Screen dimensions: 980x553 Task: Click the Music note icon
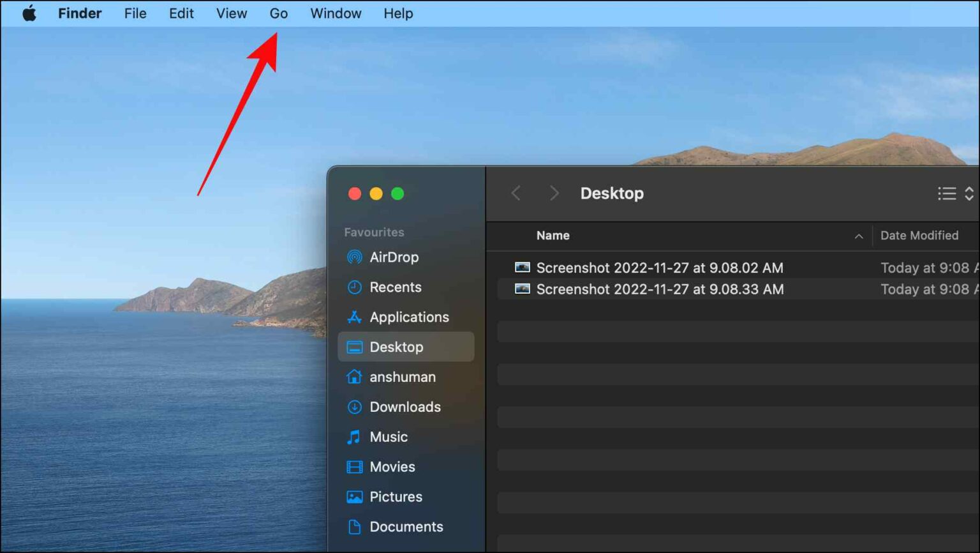[x=354, y=437]
